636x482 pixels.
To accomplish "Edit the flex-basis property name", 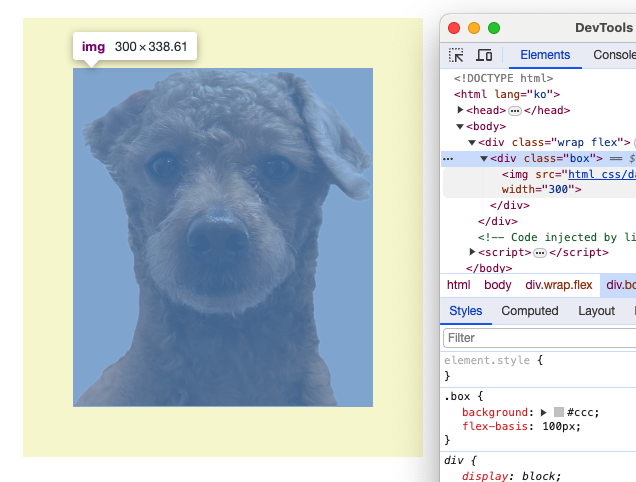I will (x=495, y=426).
